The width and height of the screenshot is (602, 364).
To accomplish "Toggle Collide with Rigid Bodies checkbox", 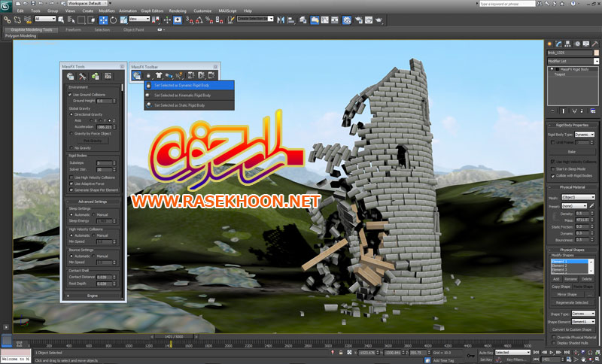I will 553,176.
